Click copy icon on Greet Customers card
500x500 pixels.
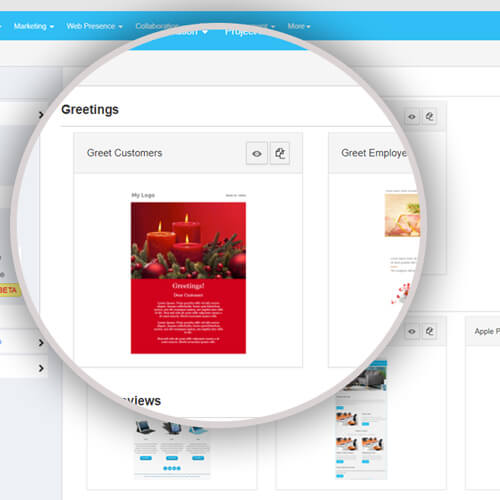pyautogui.click(x=280, y=153)
